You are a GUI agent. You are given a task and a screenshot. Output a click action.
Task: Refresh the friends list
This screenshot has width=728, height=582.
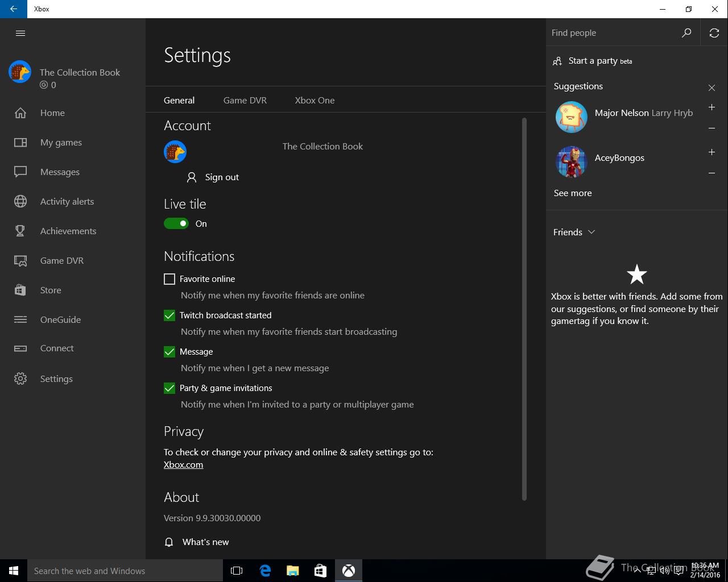pos(714,33)
